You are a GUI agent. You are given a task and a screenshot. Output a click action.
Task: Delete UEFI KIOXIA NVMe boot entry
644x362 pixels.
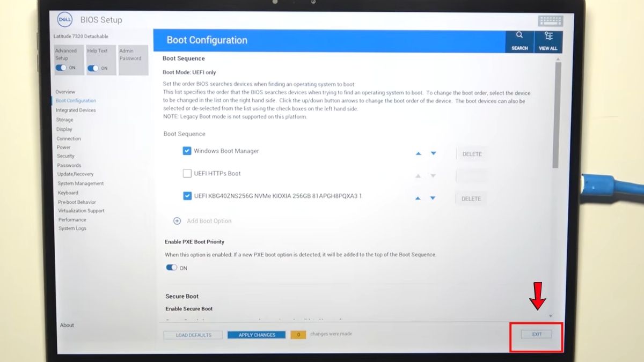(471, 198)
